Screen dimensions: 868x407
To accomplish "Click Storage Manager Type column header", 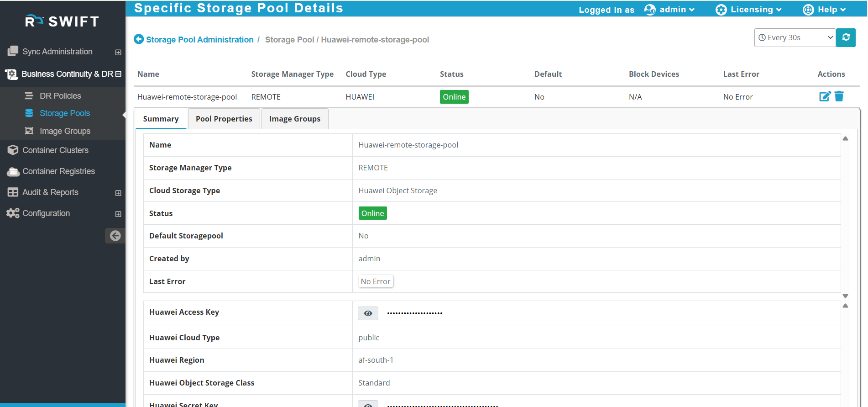I will pyautogui.click(x=292, y=74).
